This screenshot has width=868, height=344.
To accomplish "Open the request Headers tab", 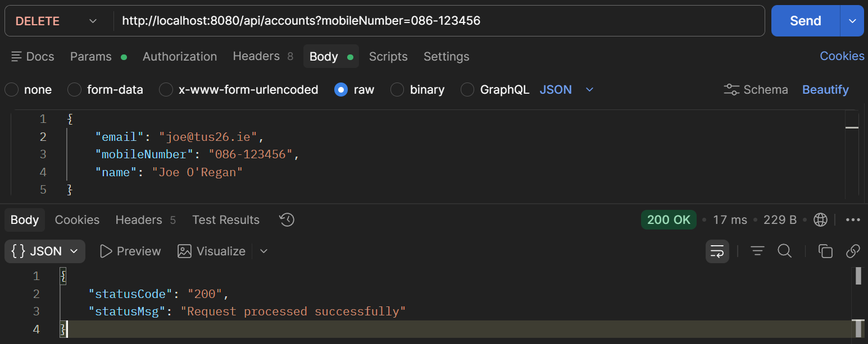I will point(263,56).
